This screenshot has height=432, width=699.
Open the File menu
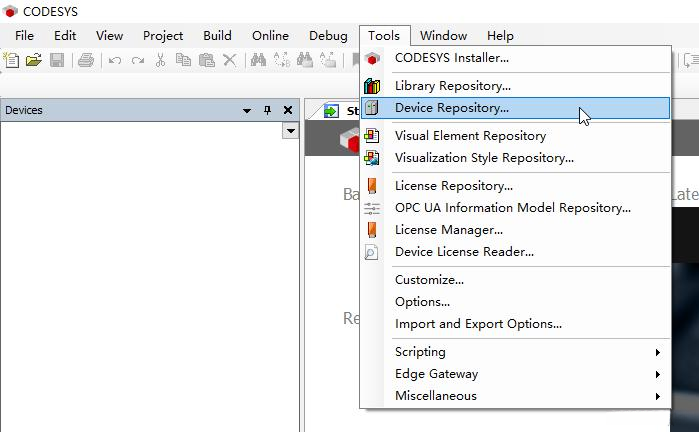pos(24,36)
